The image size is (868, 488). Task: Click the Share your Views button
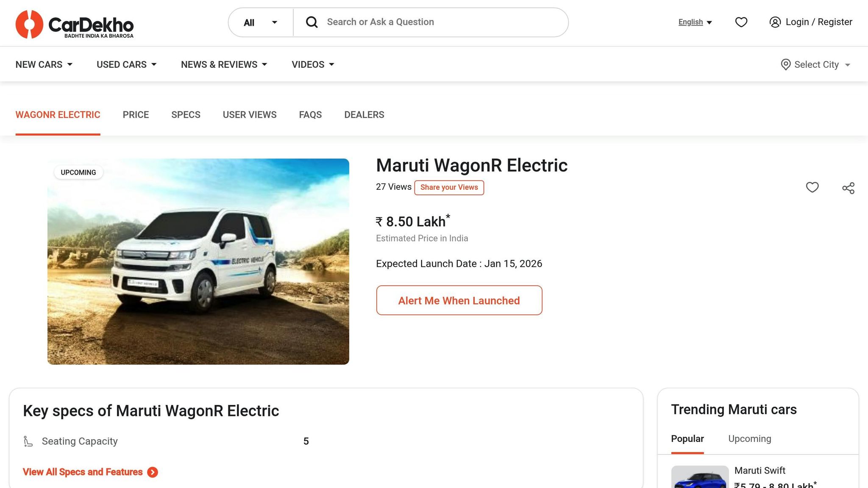pyautogui.click(x=449, y=187)
